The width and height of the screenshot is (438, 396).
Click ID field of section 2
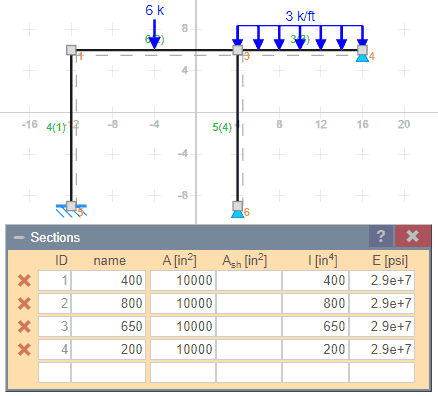pos(54,303)
